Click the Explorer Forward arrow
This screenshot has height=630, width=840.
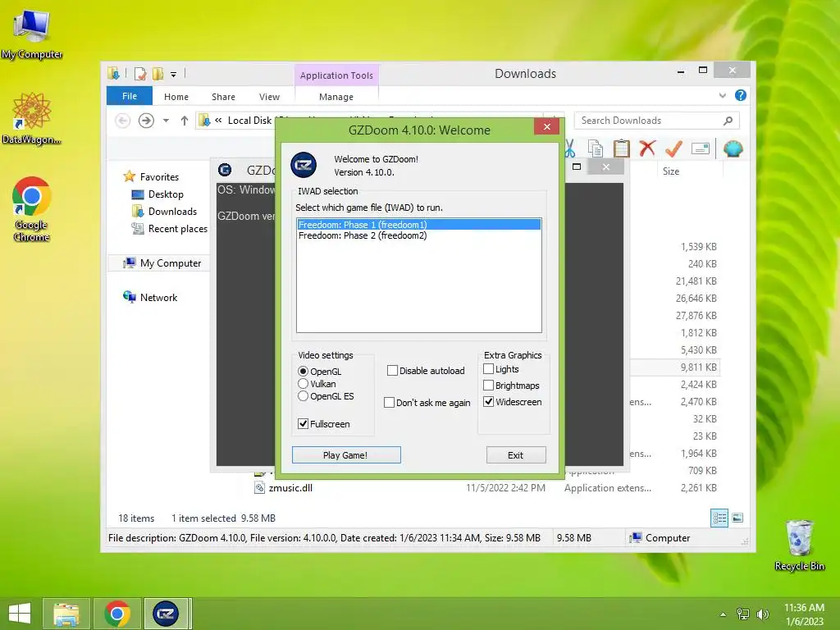coord(146,121)
